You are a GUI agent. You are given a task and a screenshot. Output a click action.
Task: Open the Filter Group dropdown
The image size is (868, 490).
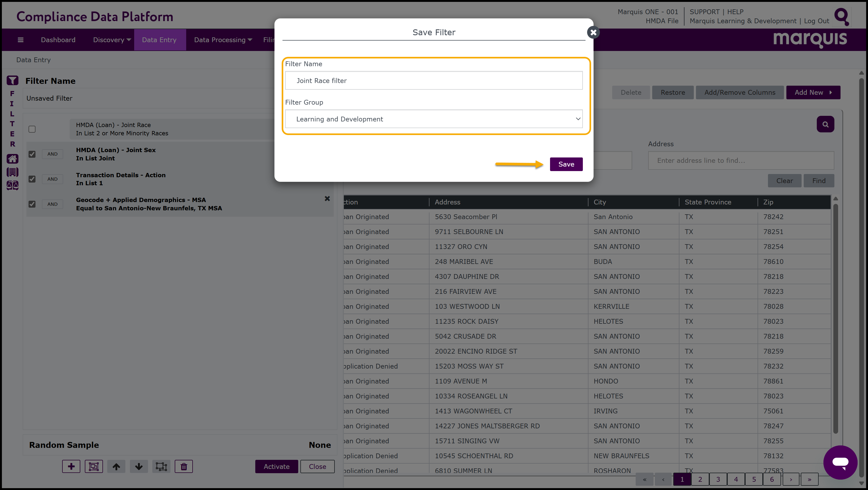434,119
